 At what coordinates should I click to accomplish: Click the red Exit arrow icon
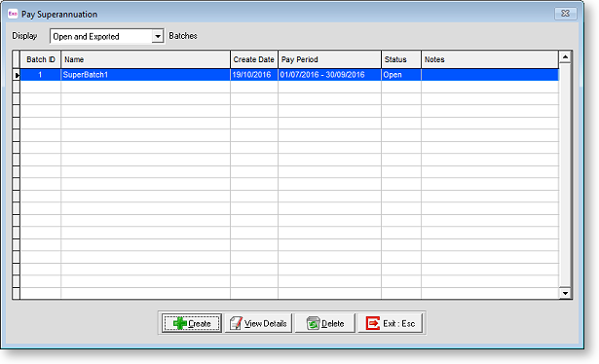[373, 323]
